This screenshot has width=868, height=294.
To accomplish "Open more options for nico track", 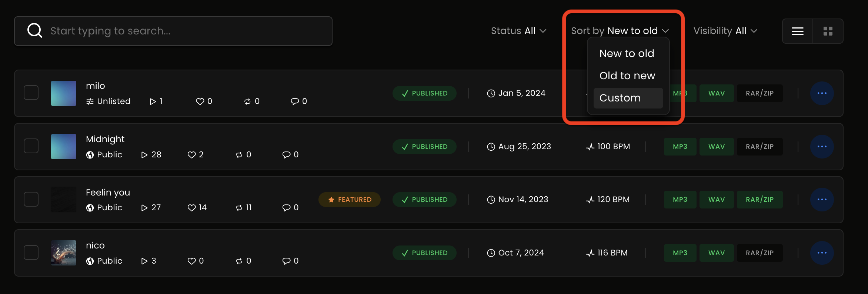I will [822, 253].
